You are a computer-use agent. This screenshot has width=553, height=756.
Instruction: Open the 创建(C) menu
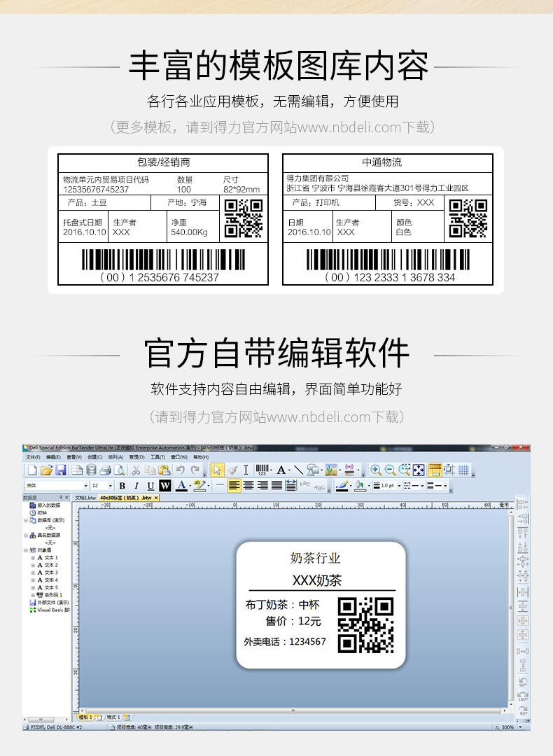coord(94,456)
